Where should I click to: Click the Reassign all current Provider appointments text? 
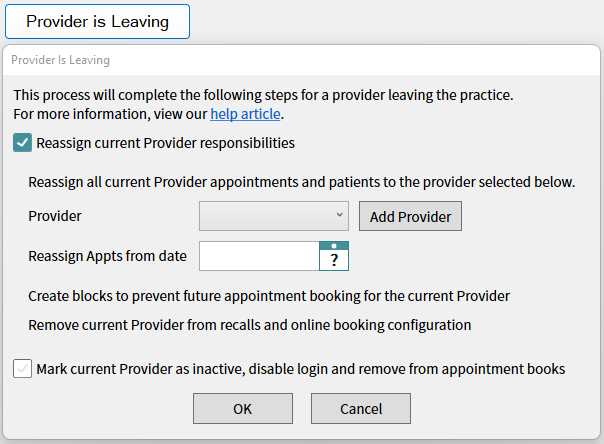301,182
